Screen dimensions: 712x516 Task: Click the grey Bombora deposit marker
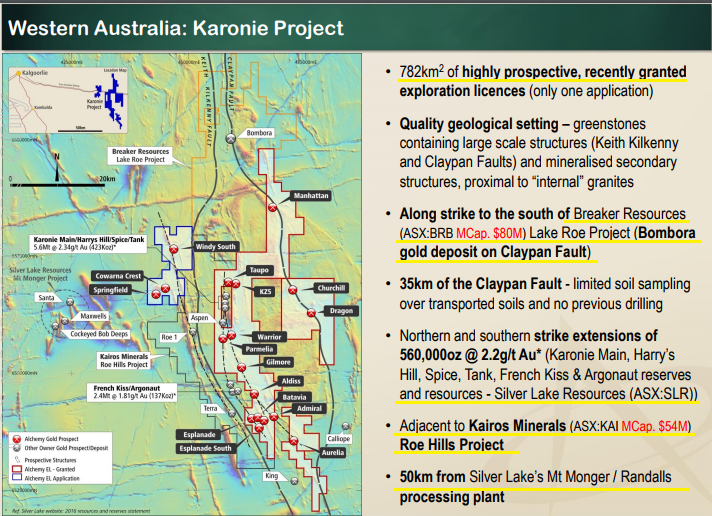(x=231, y=138)
